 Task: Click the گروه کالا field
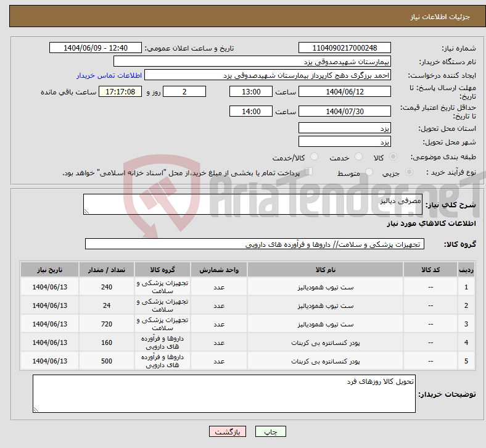click(x=255, y=244)
